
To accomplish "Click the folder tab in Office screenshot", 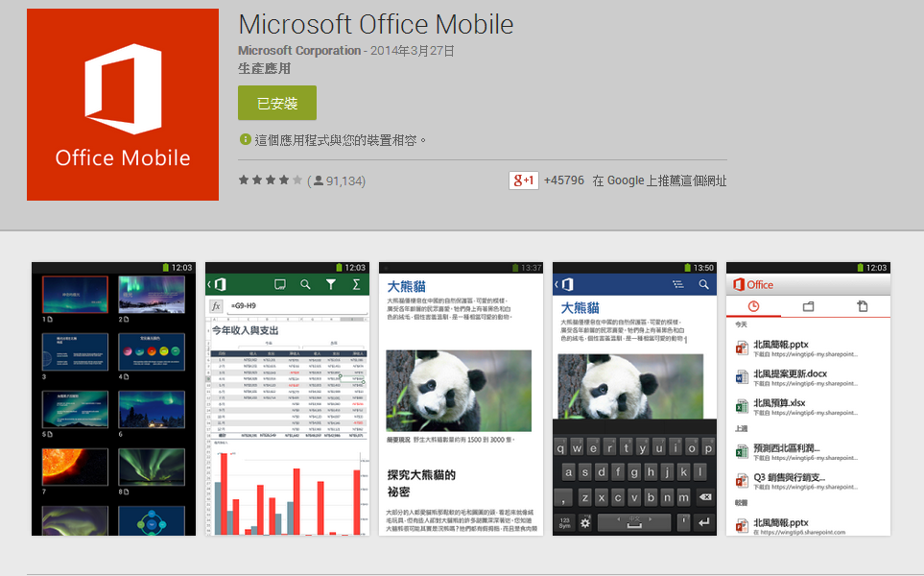I will pyautogui.click(x=808, y=306).
